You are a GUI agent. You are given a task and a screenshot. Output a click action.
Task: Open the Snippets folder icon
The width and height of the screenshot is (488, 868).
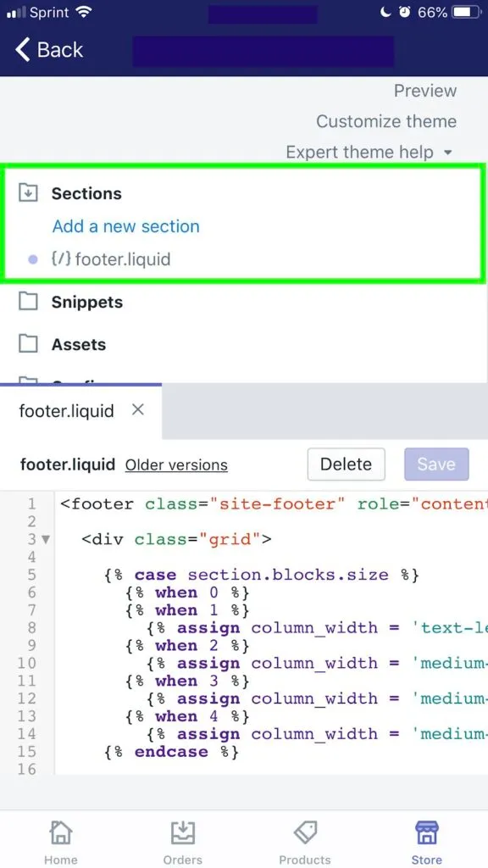click(28, 302)
